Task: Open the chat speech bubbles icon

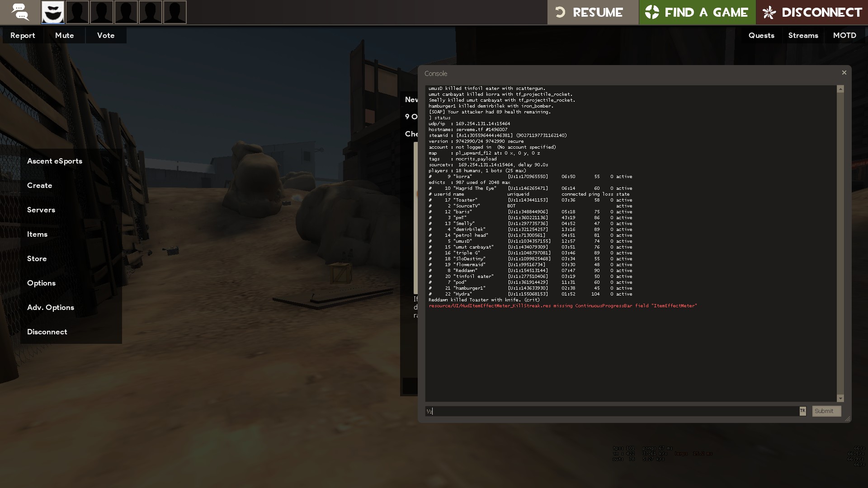Action: click(x=20, y=12)
